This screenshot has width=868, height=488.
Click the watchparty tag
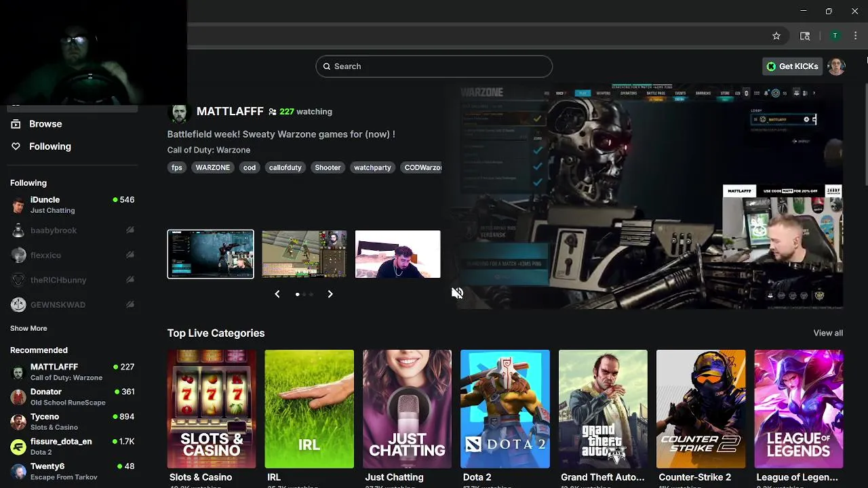372,167
